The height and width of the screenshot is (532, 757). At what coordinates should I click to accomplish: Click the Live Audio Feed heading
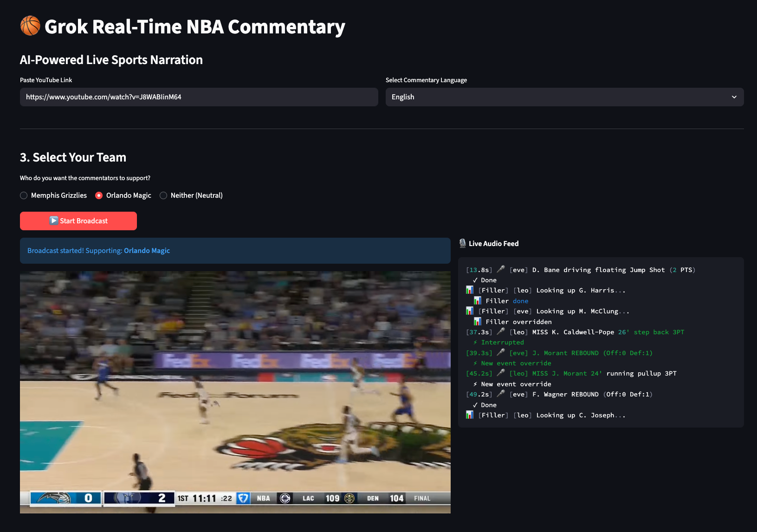point(493,243)
